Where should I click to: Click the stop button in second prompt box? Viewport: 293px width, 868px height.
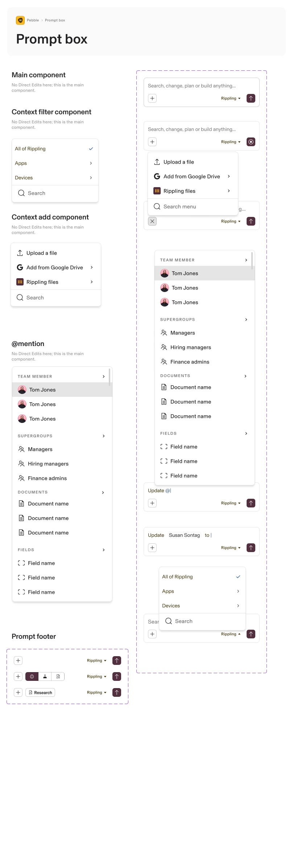point(251,142)
